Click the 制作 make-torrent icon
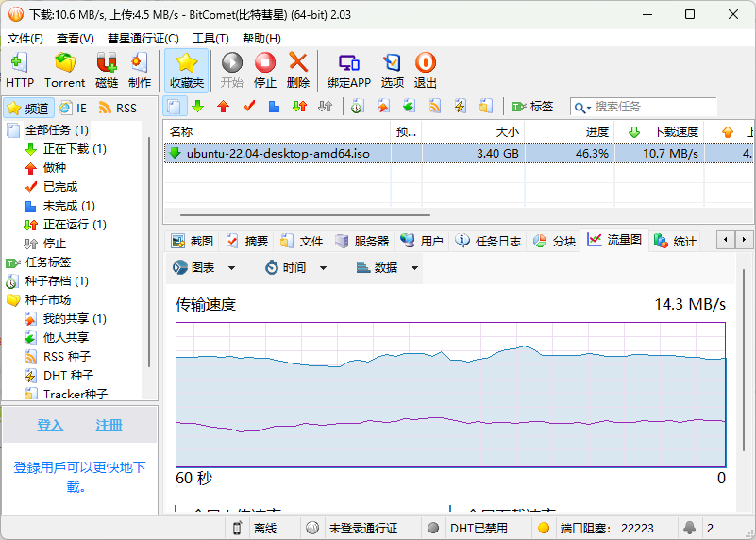 140,71
